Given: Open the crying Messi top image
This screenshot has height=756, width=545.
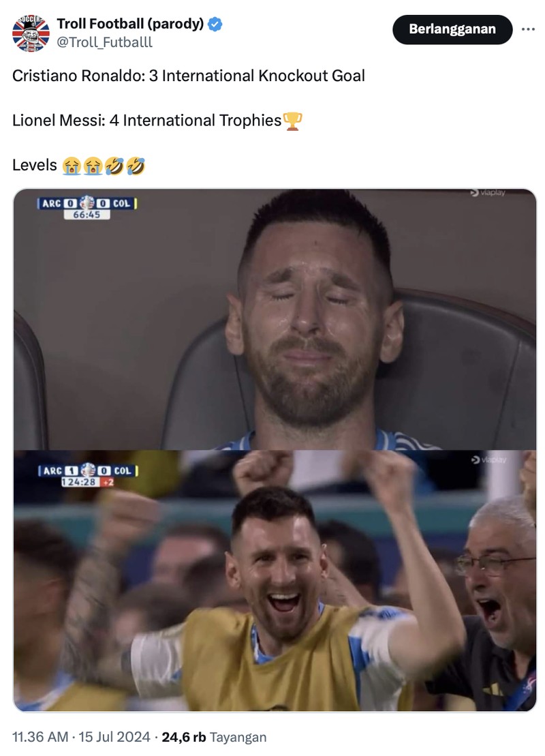Looking at the screenshot, I should click(272, 320).
